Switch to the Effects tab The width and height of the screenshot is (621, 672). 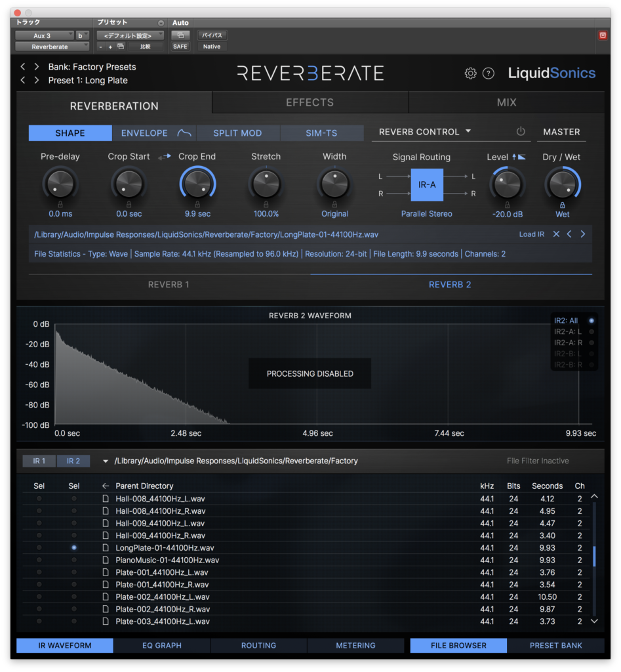[x=310, y=102]
